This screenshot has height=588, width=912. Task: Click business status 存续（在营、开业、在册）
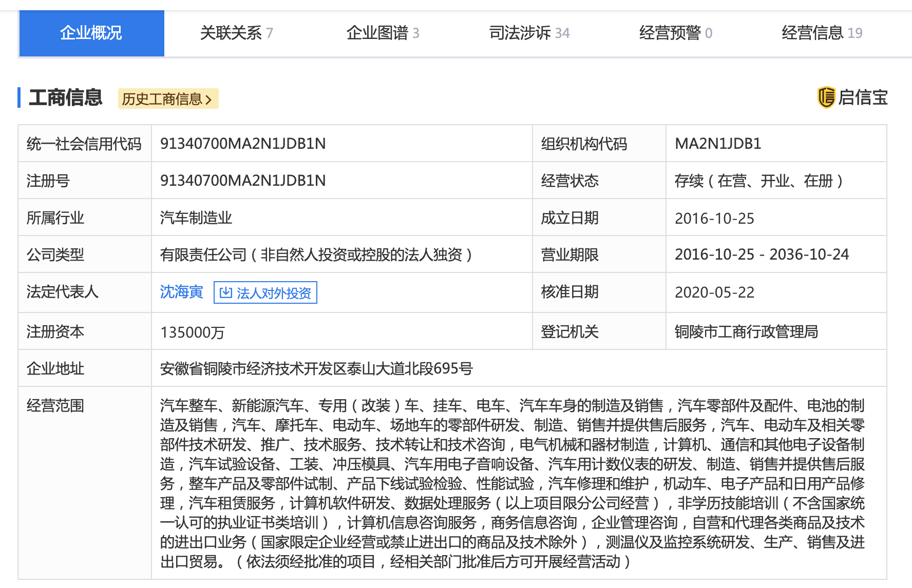[x=759, y=181]
